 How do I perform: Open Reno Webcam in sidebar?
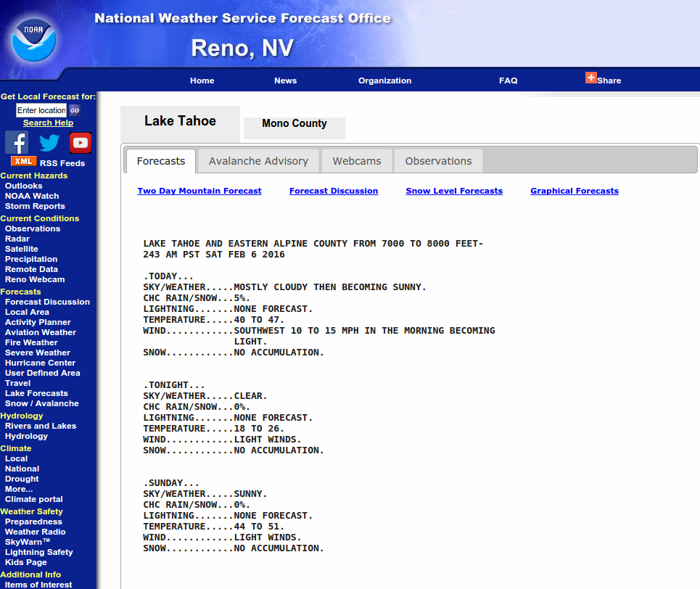35,279
